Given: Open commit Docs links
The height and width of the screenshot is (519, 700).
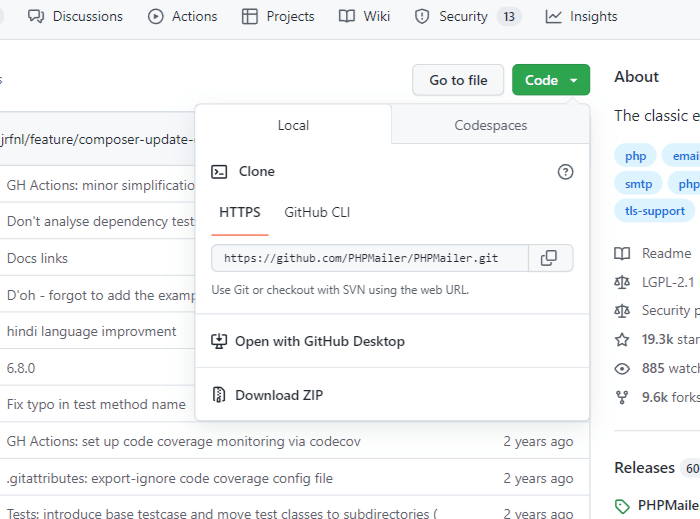Looking at the screenshot, I should coord(37,258).
